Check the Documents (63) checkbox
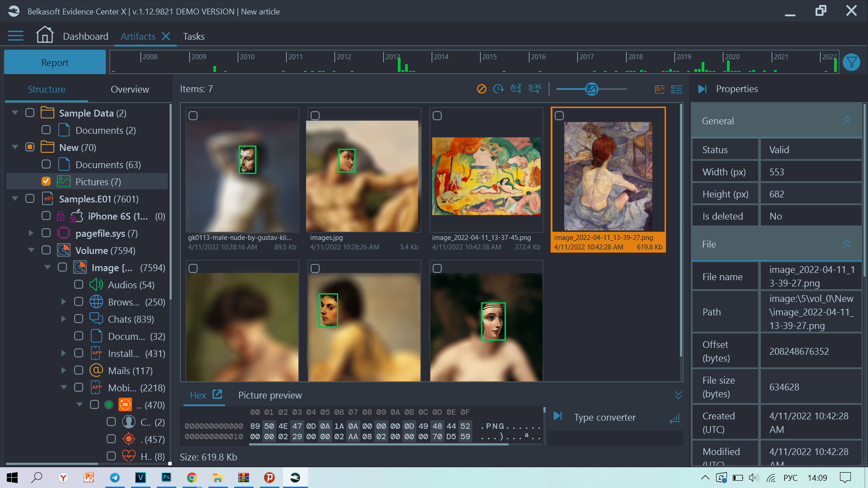 pyautogui.click(x=46, y=164)
